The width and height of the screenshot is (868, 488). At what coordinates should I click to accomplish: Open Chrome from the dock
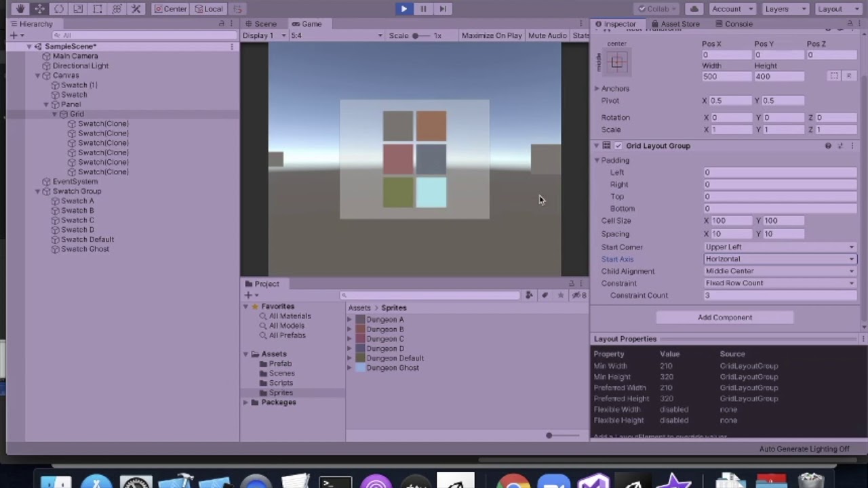point(513,482)
